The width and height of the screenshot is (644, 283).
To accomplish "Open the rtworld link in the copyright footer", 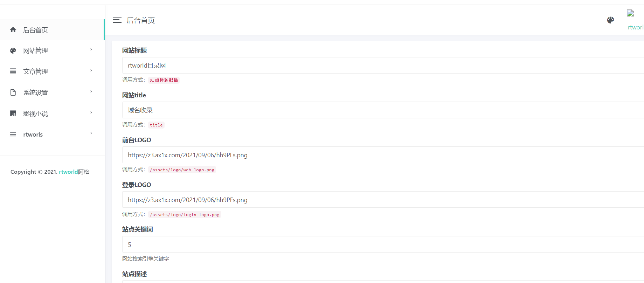I will pos(68,172).
